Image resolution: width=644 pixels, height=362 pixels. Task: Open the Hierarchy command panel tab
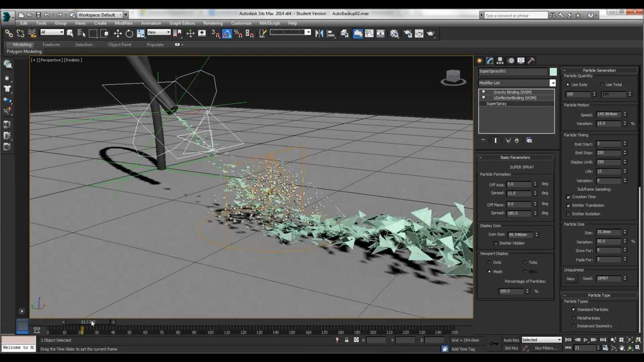tap(500, 60)
